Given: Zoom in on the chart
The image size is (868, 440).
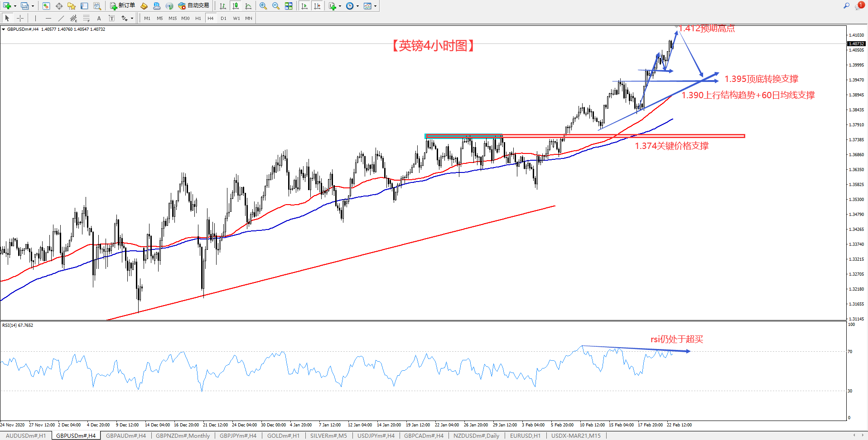Looking at the screenshot, I should pos(263,6).
